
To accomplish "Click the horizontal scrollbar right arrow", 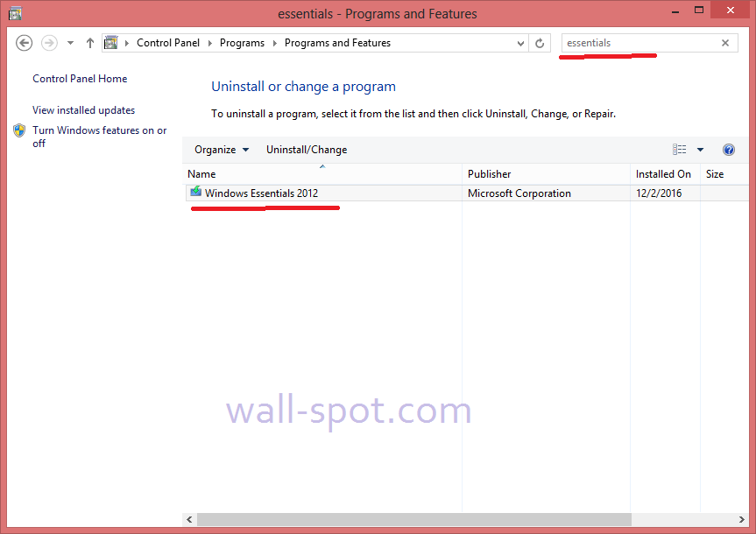I will click(x=741, y=519).
